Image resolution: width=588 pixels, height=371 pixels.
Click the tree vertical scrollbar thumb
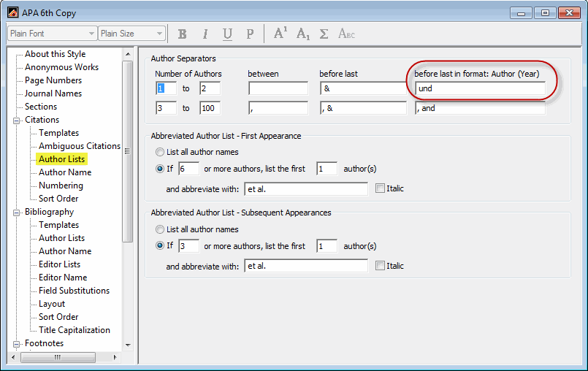(128, 151)
